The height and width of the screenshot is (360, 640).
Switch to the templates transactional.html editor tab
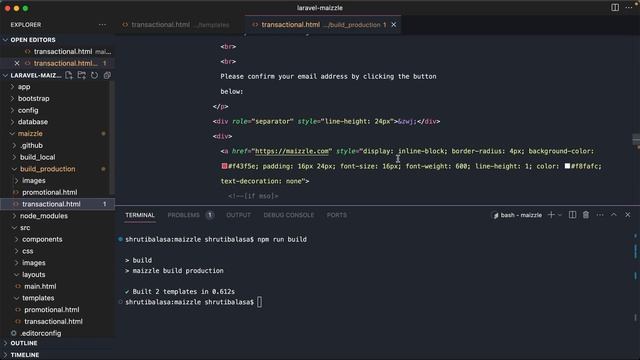tap(179, 25)
